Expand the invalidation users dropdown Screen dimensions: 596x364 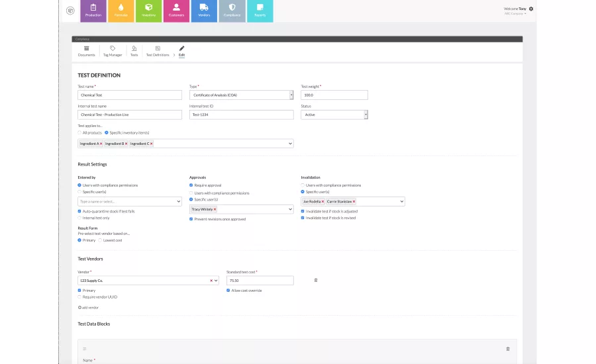402,201
